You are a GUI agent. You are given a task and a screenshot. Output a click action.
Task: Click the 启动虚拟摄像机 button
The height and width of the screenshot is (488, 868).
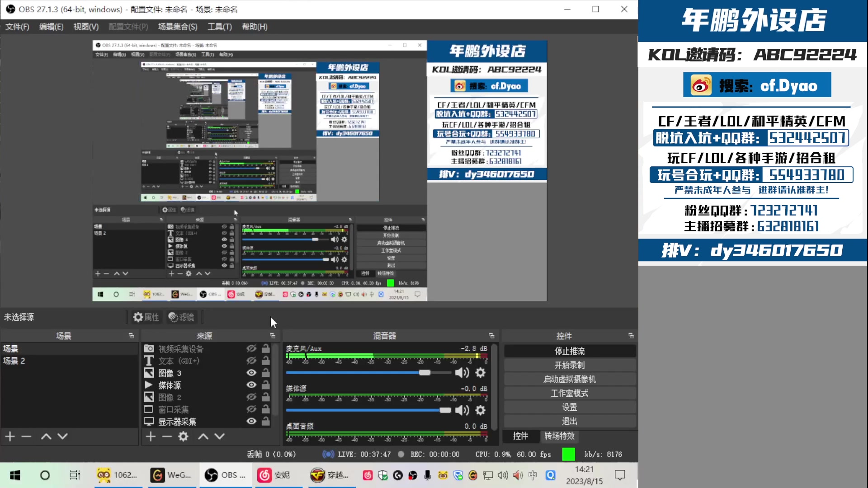(x=570, y=379)
